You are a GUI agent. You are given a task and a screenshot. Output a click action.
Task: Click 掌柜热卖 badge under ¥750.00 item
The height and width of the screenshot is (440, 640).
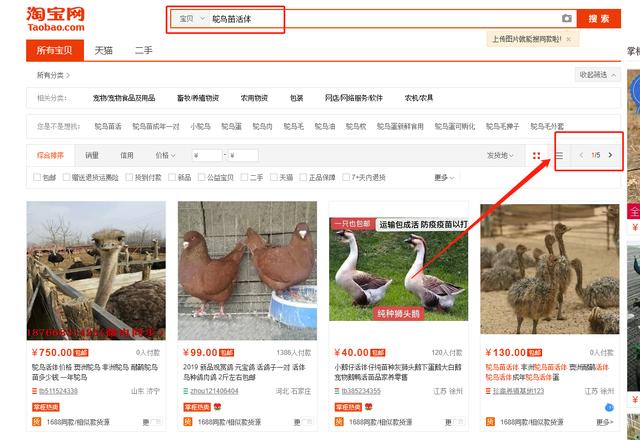click(x=46, y=407)
